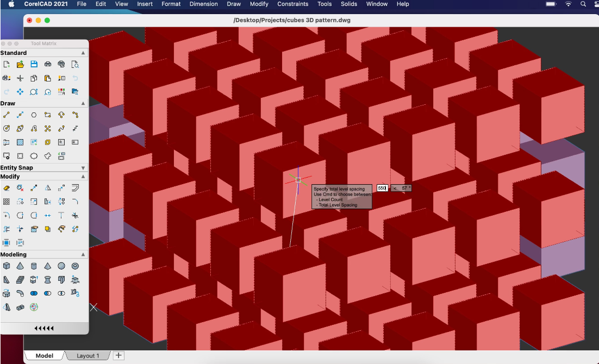Collapse the Draw section of Tool Matrix
Screen dimensions: 599x364
click(x=83, y=104)
